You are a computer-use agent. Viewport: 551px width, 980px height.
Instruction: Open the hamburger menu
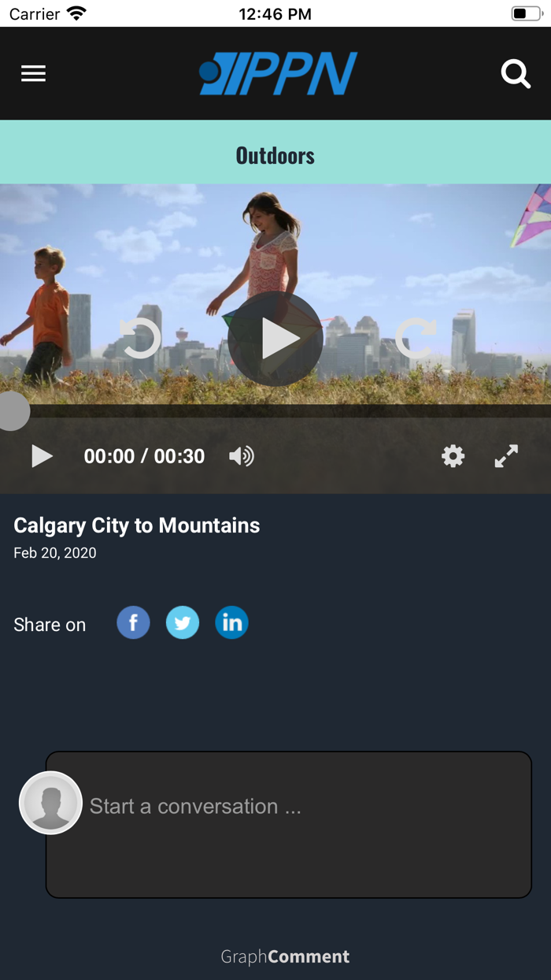(33, 73)
